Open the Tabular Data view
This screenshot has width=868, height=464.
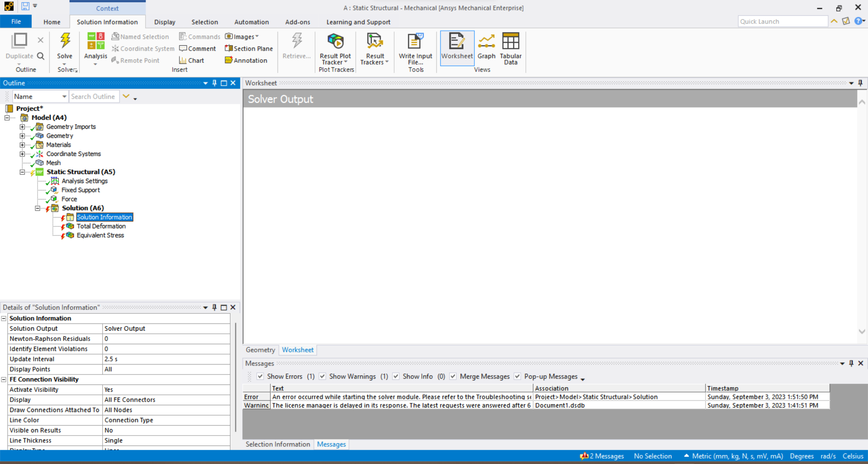click(x=510, y=42)
